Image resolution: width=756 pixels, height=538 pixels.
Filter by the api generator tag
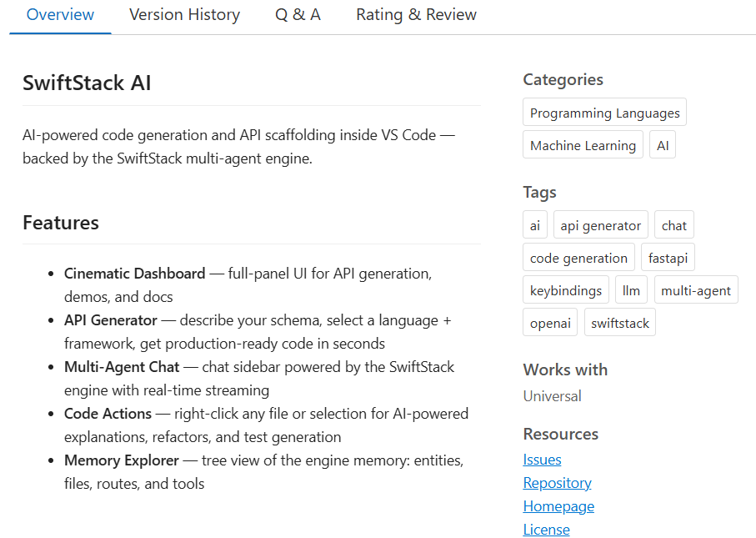click(600, 224)
